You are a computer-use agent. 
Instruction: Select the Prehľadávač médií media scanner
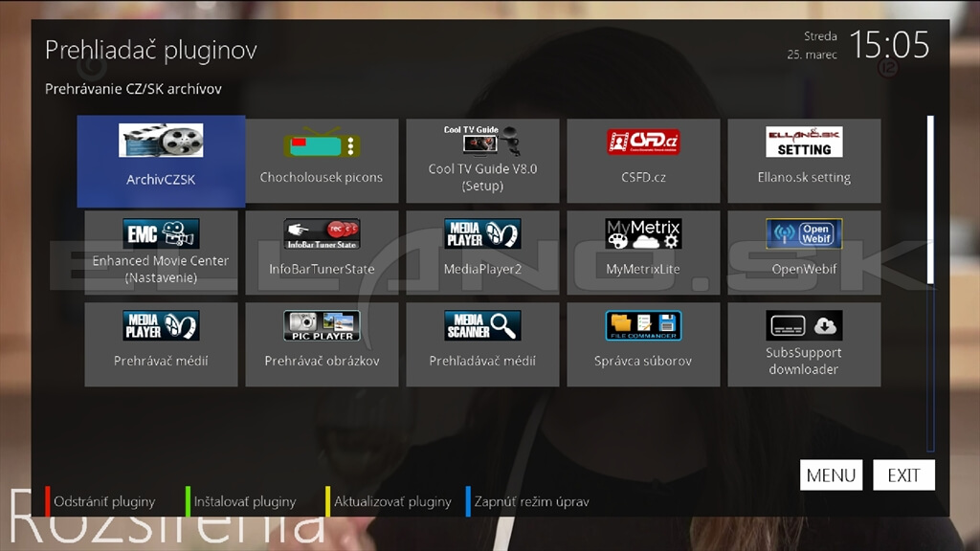(x=482, y=344)
